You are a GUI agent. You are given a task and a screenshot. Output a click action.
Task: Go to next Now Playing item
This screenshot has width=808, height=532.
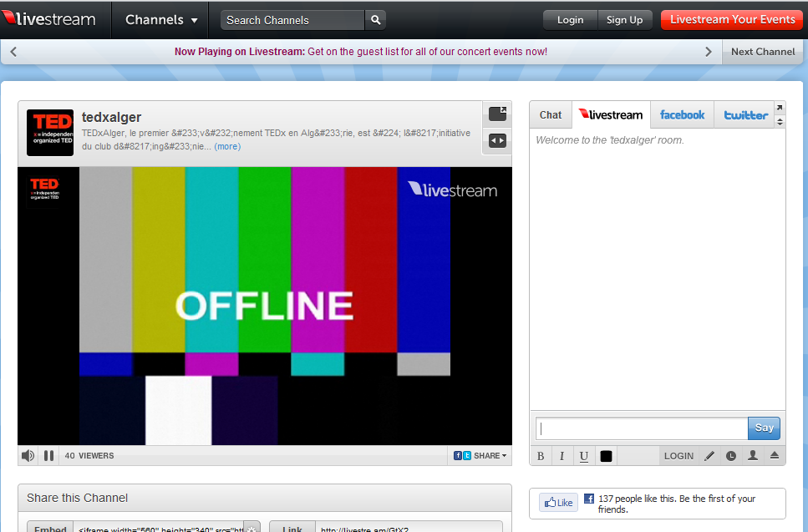coord(708,52)
